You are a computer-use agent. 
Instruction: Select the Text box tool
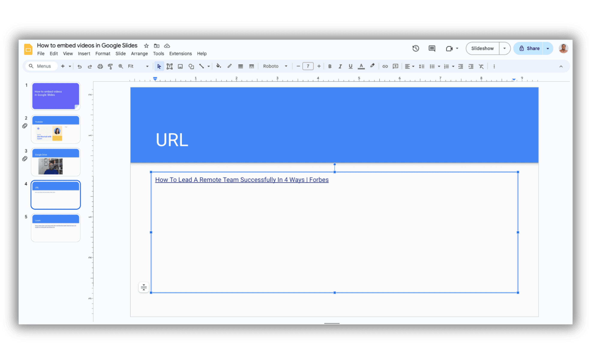169,66
